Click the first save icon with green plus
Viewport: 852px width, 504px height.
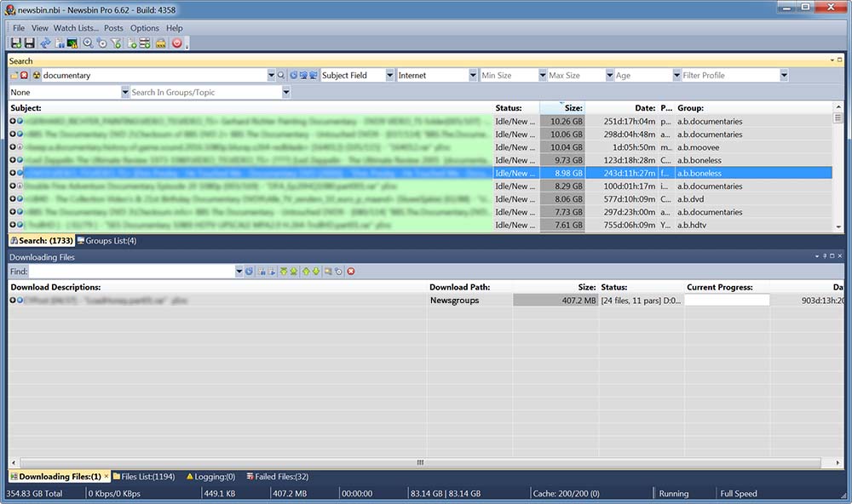pos(15,43)
